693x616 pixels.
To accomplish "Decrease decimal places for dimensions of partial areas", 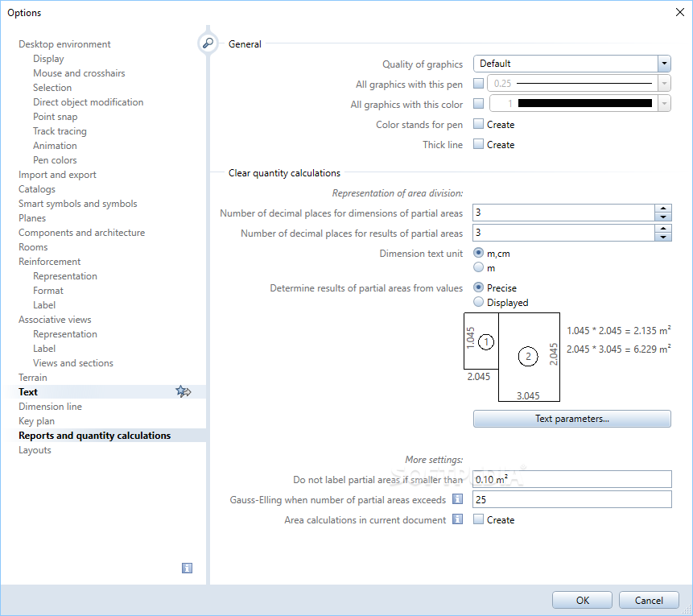I will coord(663,217).
